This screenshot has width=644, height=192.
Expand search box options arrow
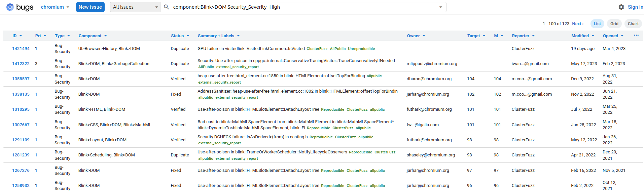[440, 7]
